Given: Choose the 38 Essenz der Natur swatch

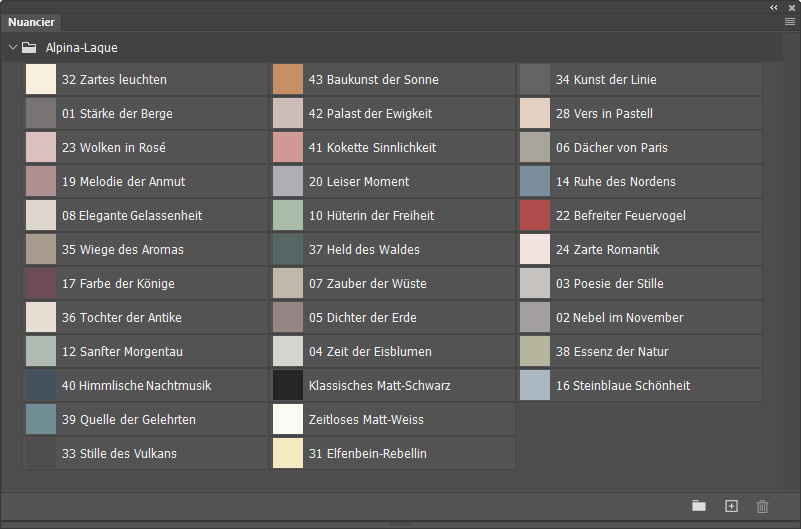Looking at the screenshot, I should [535, 351].
